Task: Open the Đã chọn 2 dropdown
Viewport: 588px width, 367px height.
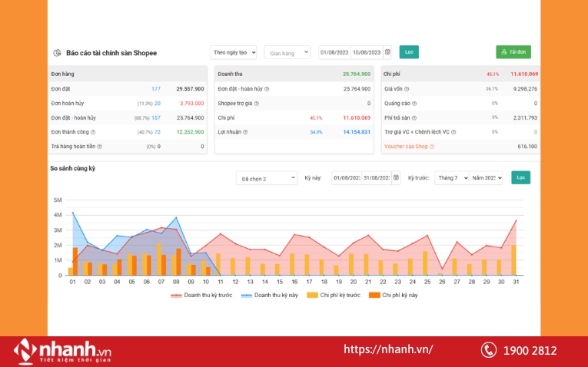Action: [267, 178]
